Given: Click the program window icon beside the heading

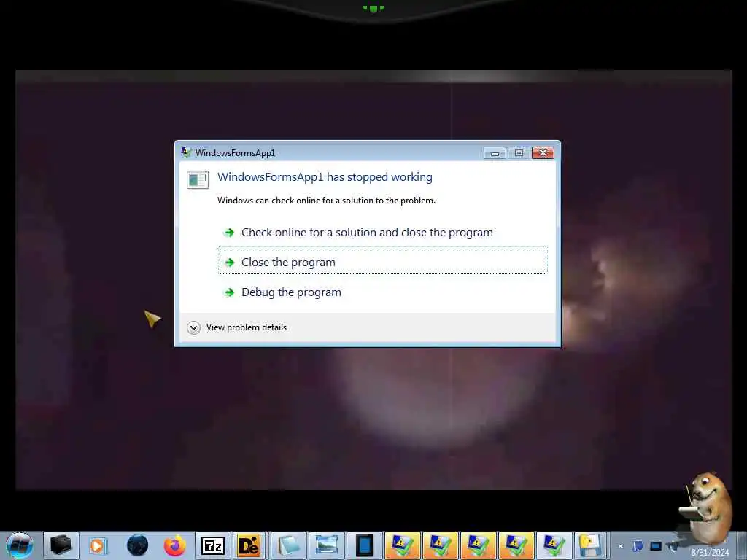Looking at the screenshot, I should click(198, 179).
